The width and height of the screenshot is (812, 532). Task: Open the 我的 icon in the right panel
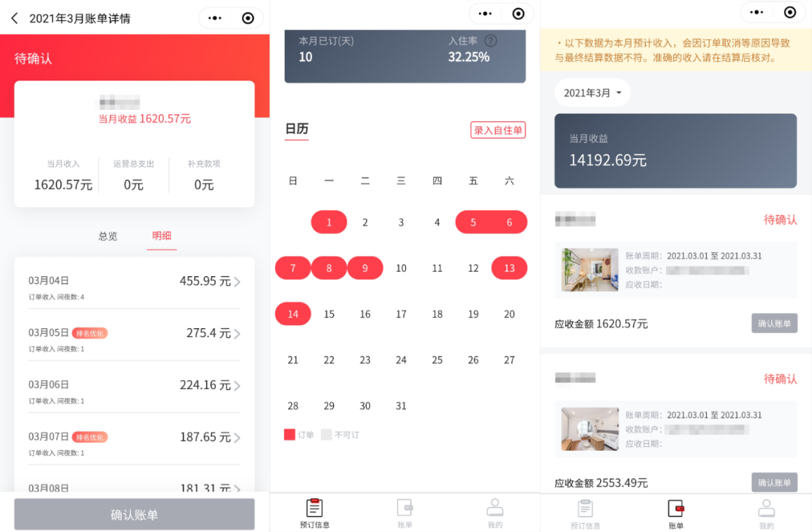(765, 509)
